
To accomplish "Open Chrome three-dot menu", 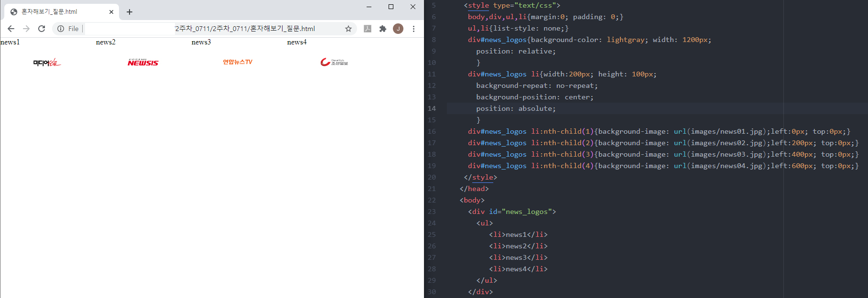I will pyautogui.click(x=413, y=29).
